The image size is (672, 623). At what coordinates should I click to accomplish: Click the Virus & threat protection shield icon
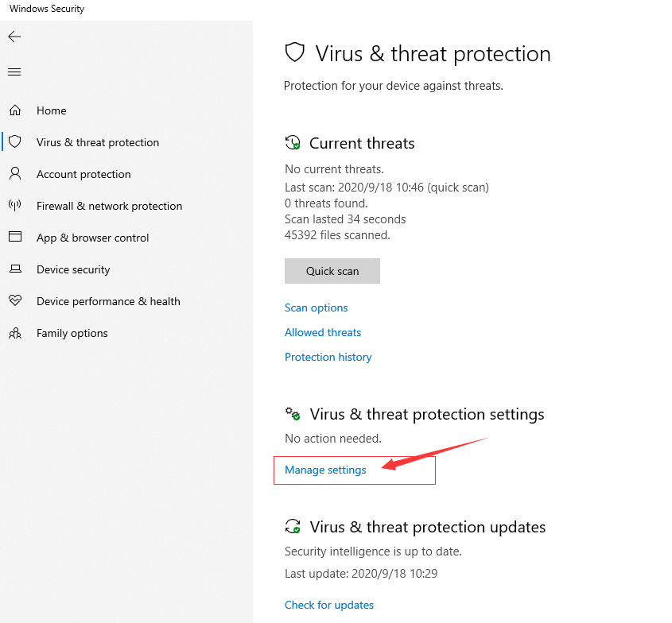15,141
